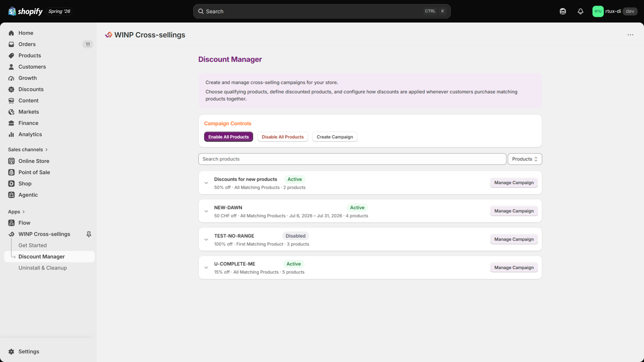Click the Discount Manager heading
644x362 pixels.
230,60
